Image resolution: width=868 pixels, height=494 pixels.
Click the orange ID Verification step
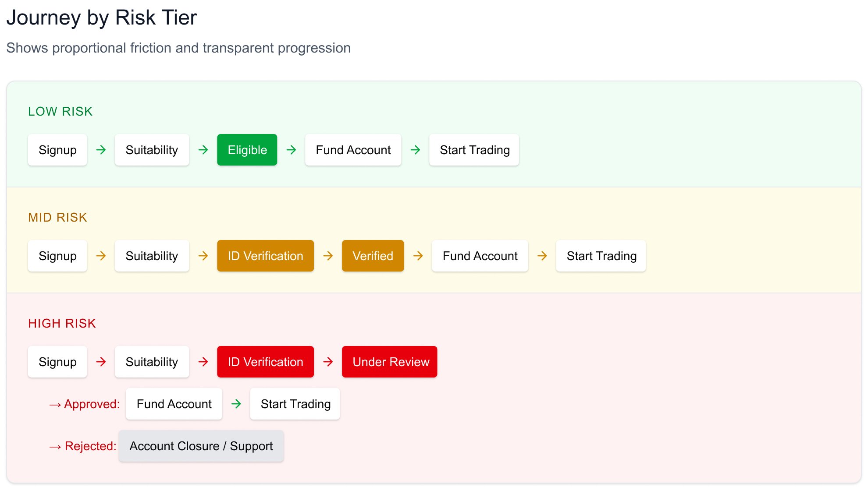coord(265,256)
